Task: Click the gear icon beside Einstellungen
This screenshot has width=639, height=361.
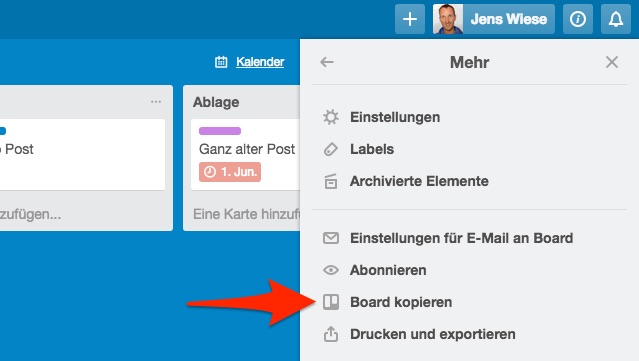Action: coord(331,117)
